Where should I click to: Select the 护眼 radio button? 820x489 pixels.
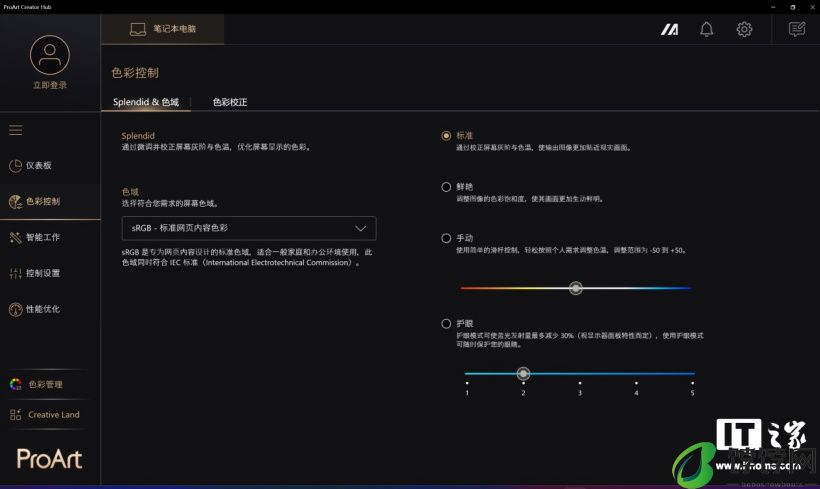click(446, 324)
